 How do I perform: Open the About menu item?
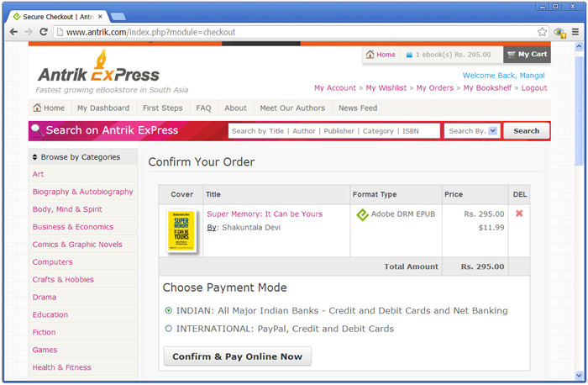click(x=235, y=108)
